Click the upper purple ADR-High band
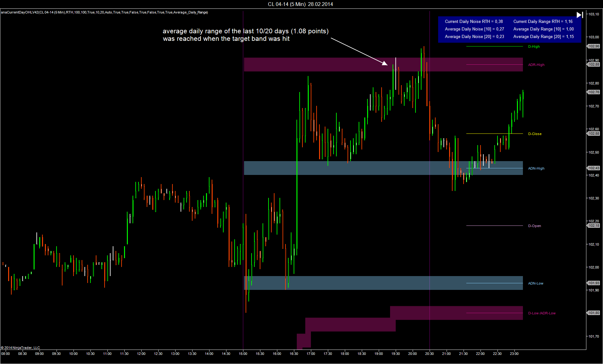Viewport: 603px width, 364px height. [314, 64]
